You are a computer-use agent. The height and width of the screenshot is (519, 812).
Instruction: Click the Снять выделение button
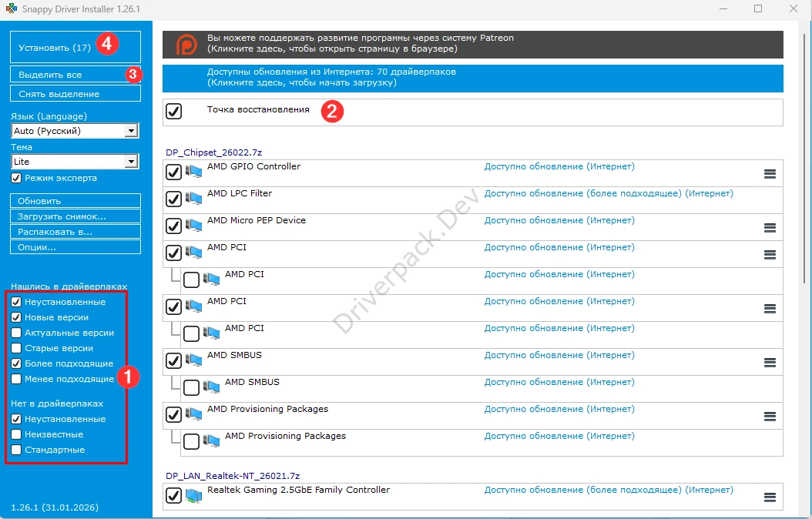coord(75,94)
